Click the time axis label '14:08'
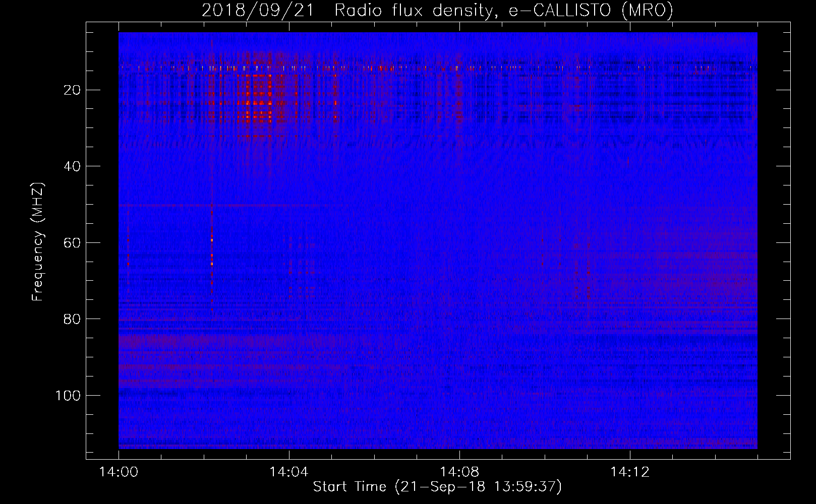The width and height of the screenshot is (816, 504). [x=459, y=472]
